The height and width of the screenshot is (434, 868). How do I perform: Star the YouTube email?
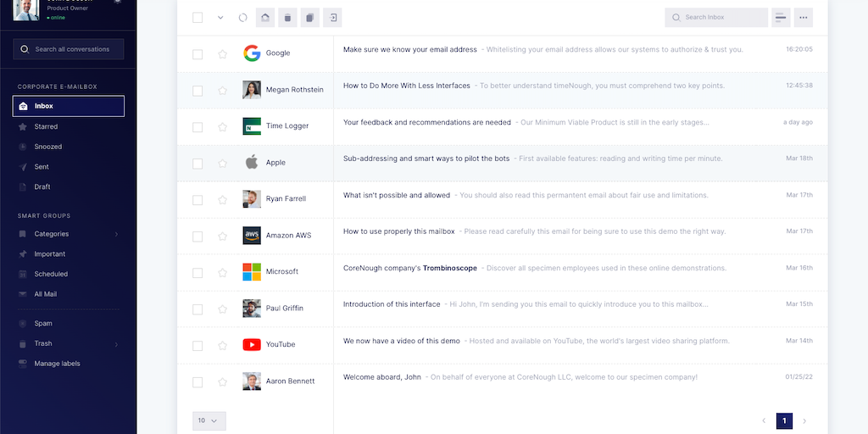[x=223, y=346]
